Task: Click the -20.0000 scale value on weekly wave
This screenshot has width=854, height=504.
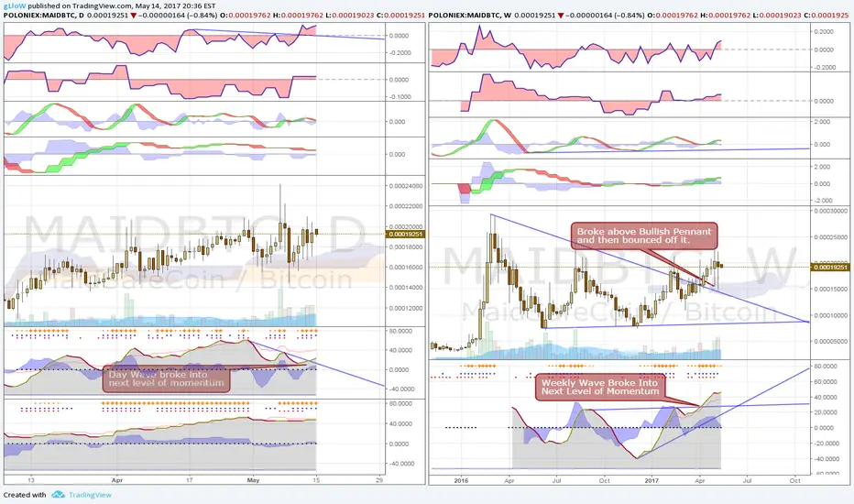Action: point(826,443)
